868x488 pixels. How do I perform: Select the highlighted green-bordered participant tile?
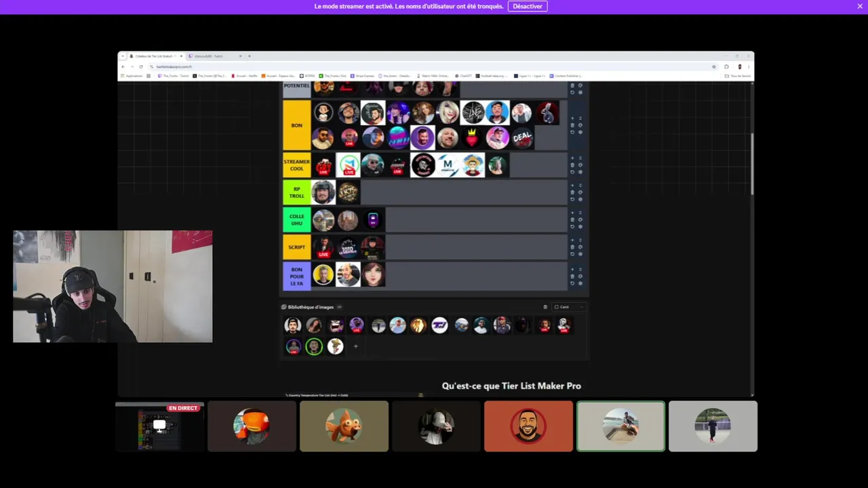pos(620,426)
